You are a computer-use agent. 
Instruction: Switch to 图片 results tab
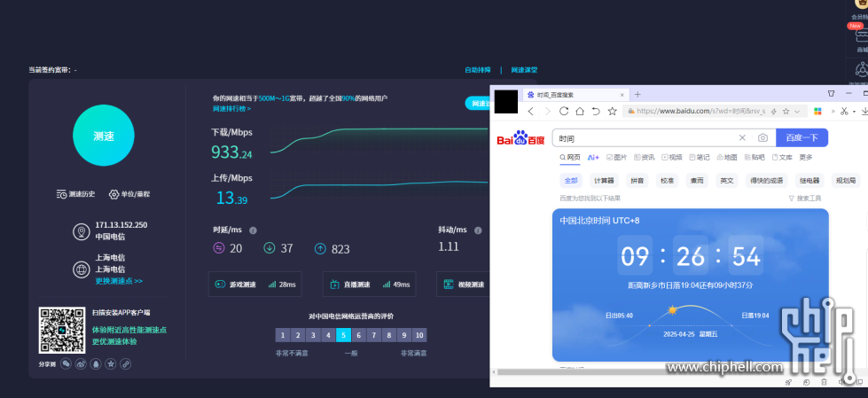(617, 157)
